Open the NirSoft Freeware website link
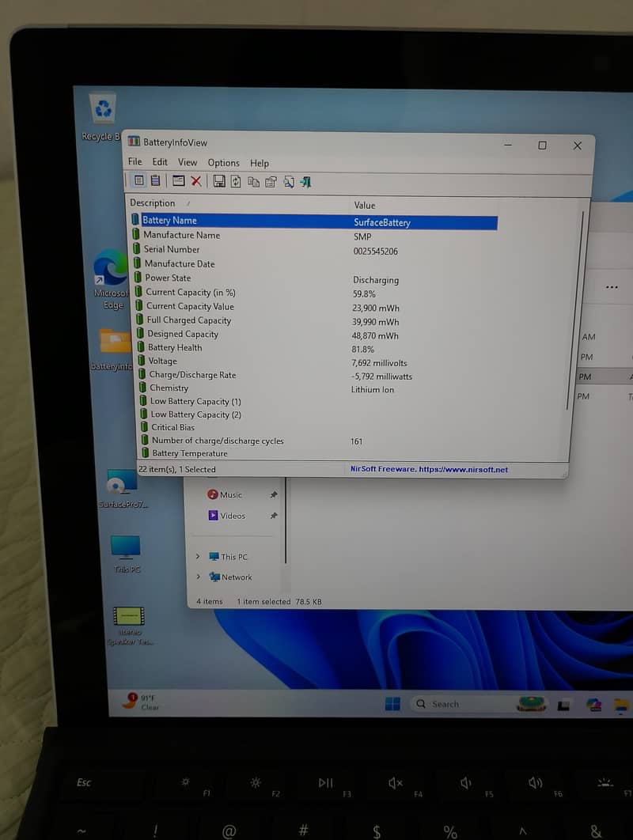The width and height of the screenshot is (633, 840). point(429,469)
